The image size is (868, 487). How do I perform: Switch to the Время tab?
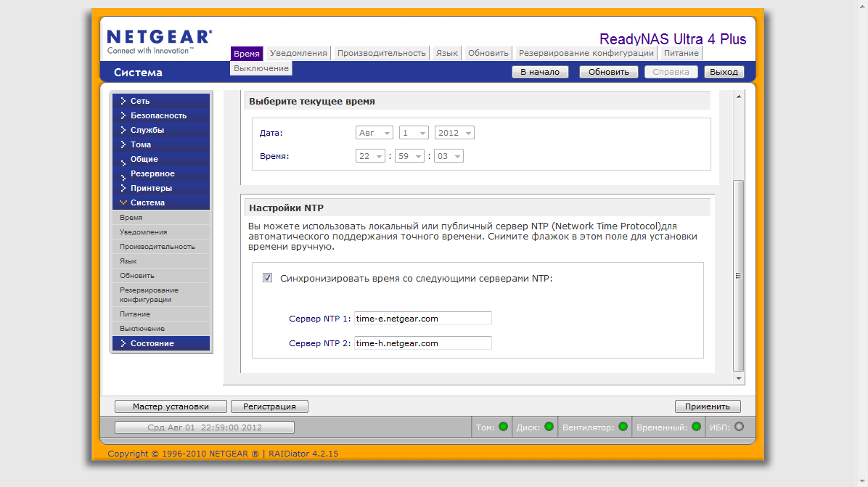[247, 53]
